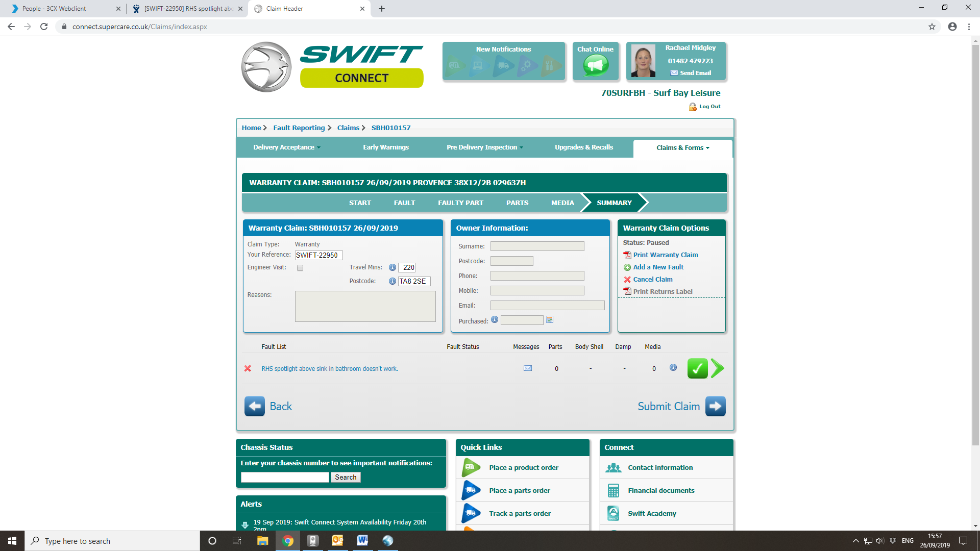The width and height of the screenshot is (980, 551).
Task: Open fault messages envelope icon
Action: point(528,368)
